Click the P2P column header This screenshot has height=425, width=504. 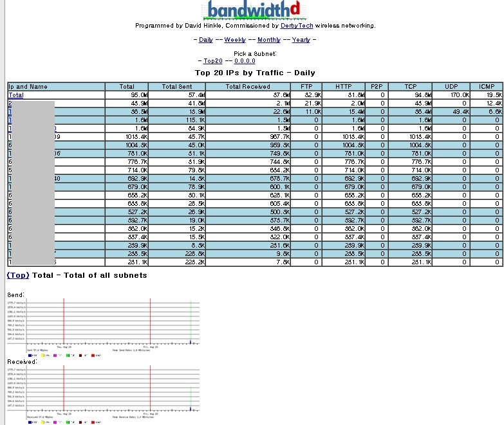pos(377,87)
